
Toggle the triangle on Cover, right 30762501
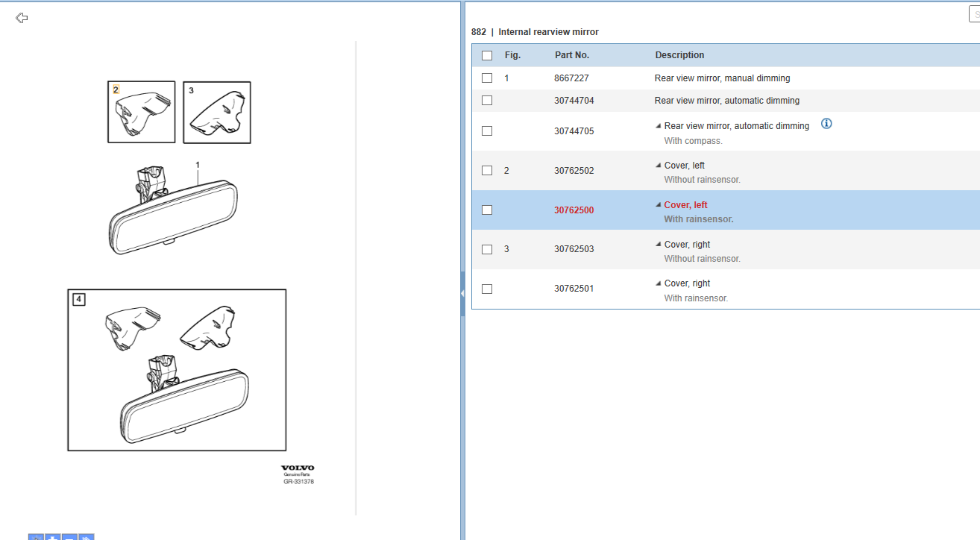click(x=658, y=283)
